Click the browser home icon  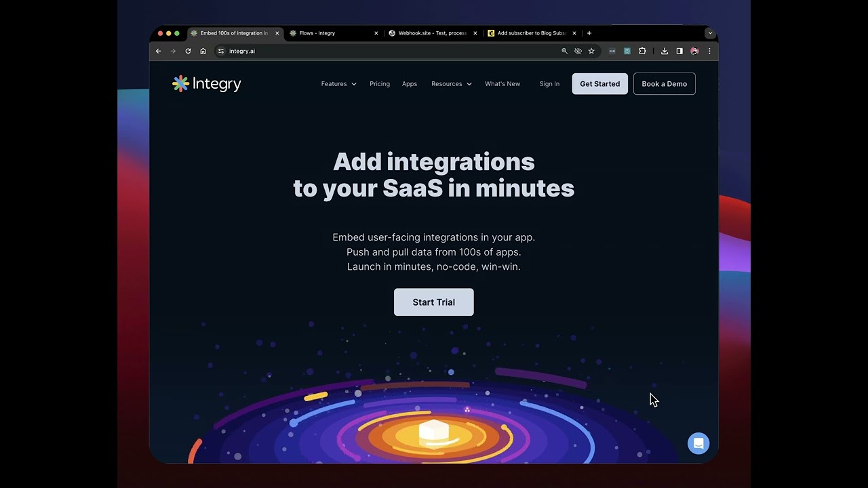[203, 51]
